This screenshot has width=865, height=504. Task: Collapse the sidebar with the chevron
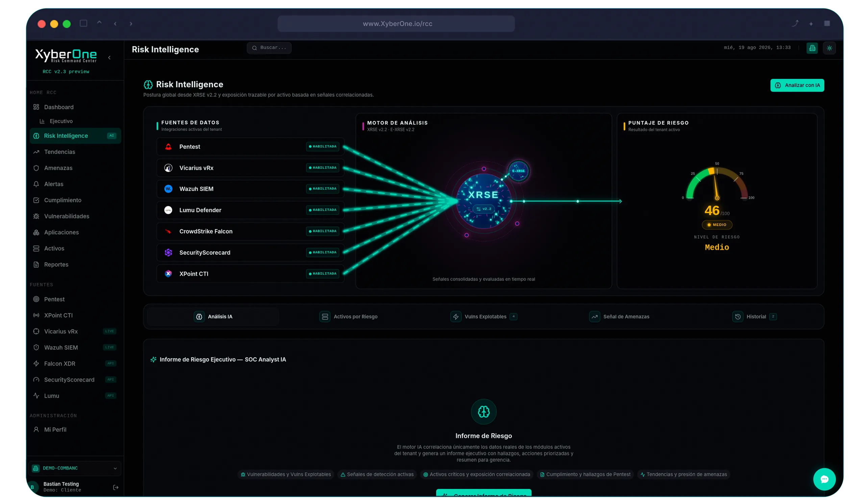[109, 58]
